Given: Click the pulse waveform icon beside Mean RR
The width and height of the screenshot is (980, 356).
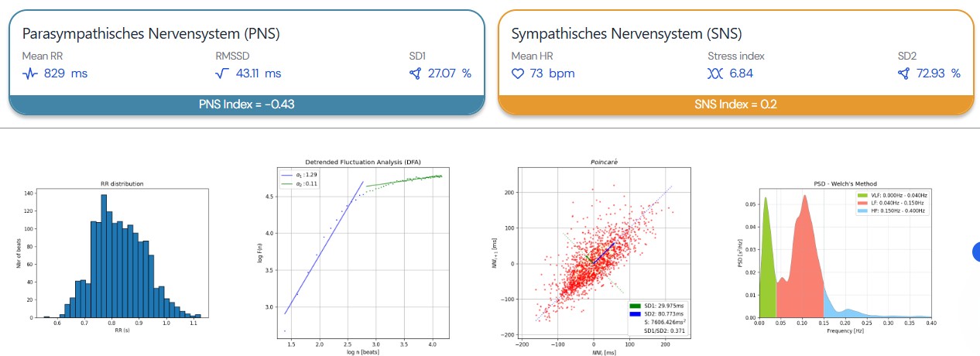Looking at the screenshot, I should click(30, 74).
